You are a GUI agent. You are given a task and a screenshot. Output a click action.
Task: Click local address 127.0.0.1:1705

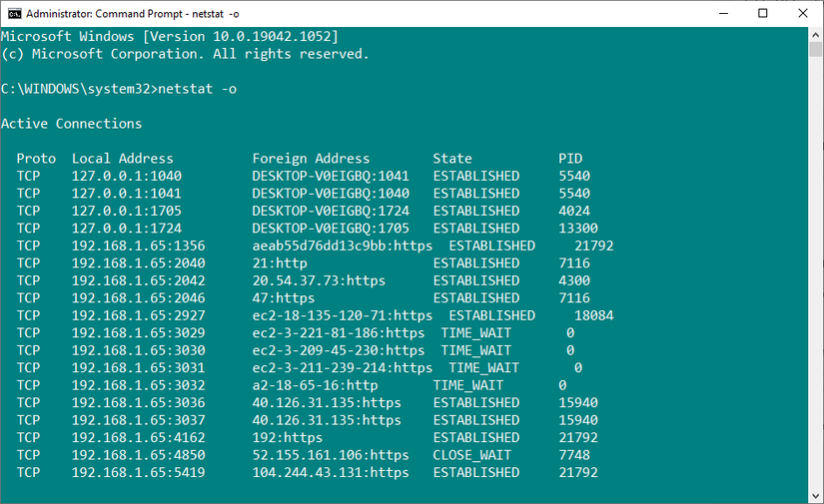tap(127, 211)
